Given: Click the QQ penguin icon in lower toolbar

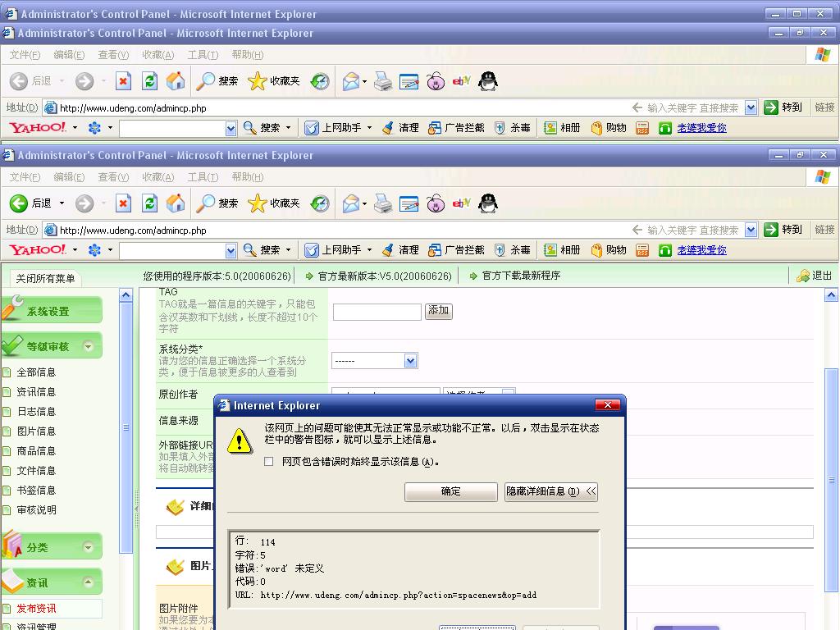Looking at the screenshot, I should coord(488,203).
